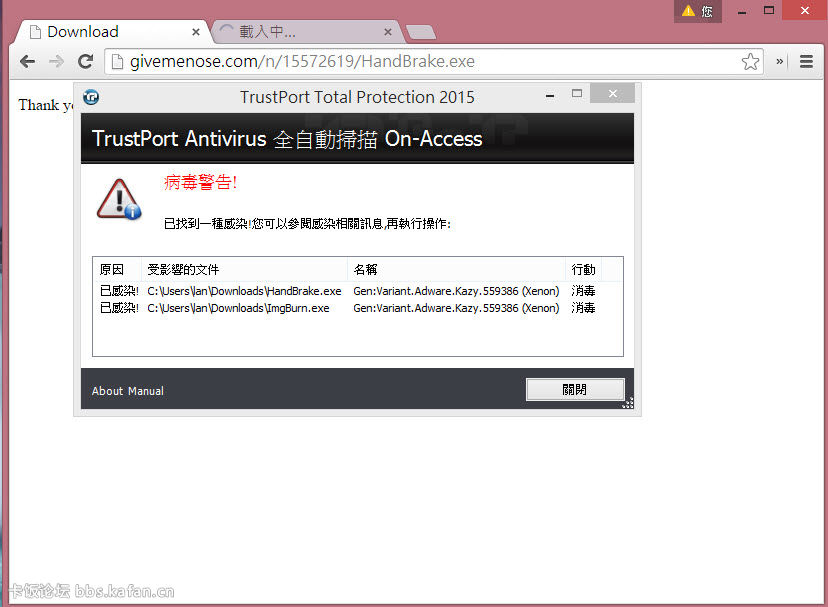Screen dimensions: 828x607
Task: Open the Chrome hamburger menu
Action: [806, 62]
